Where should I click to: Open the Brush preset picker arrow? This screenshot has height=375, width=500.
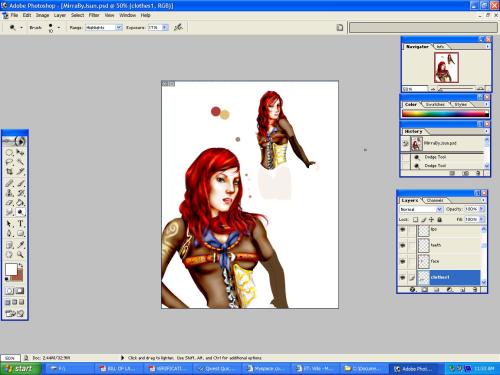59,28
